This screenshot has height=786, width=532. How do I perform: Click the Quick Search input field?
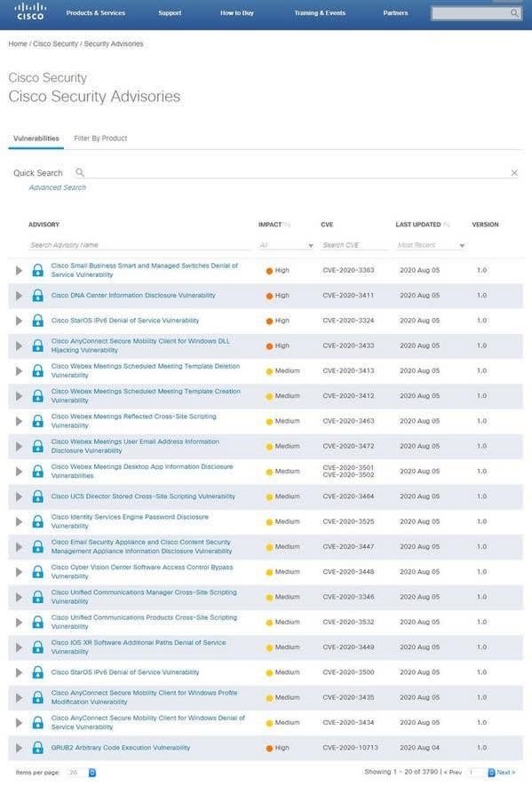click(297, 173)
